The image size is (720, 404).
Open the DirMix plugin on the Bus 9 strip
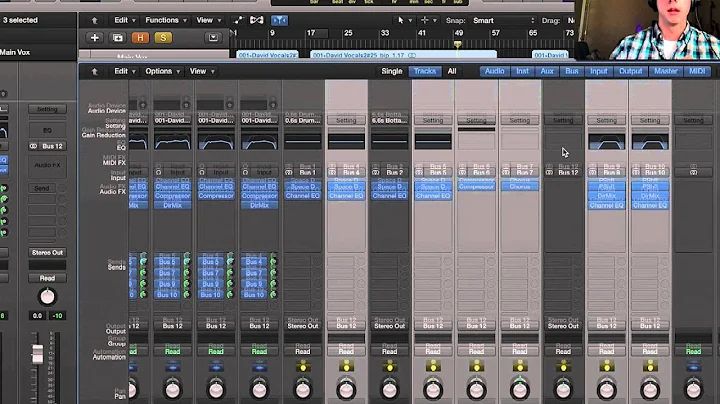(x=607, y=196)
